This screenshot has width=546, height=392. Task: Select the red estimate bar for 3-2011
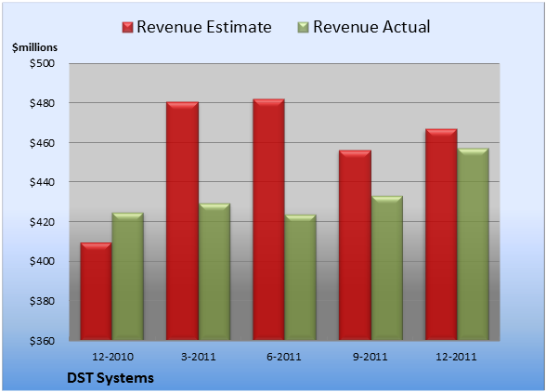[182, 221]
